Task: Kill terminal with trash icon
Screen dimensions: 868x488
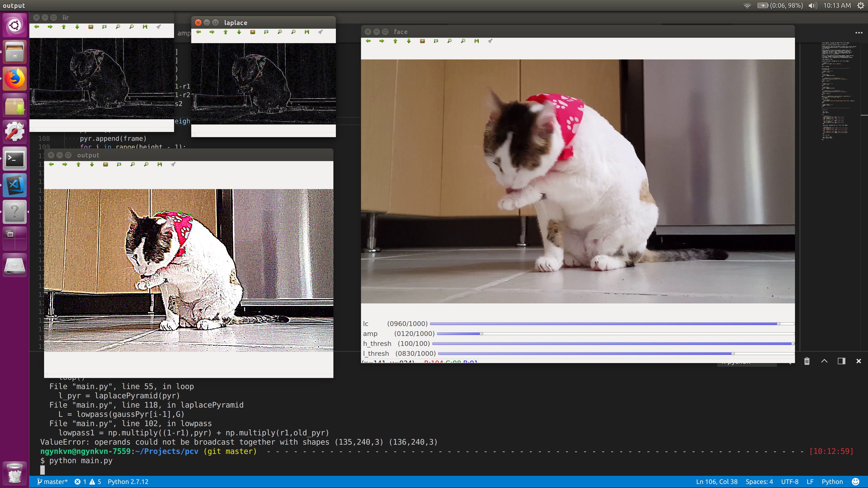Action: click(x=807, y=361)
